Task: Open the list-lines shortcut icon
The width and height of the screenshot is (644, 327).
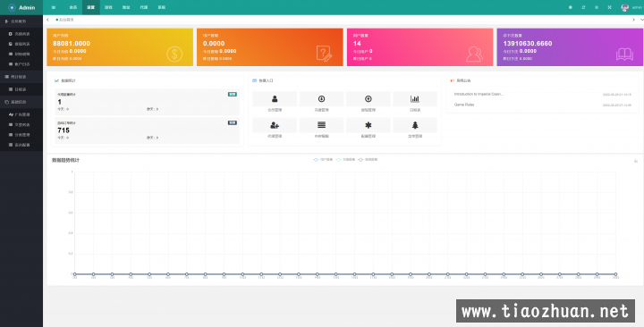Action: pos(322,125)
